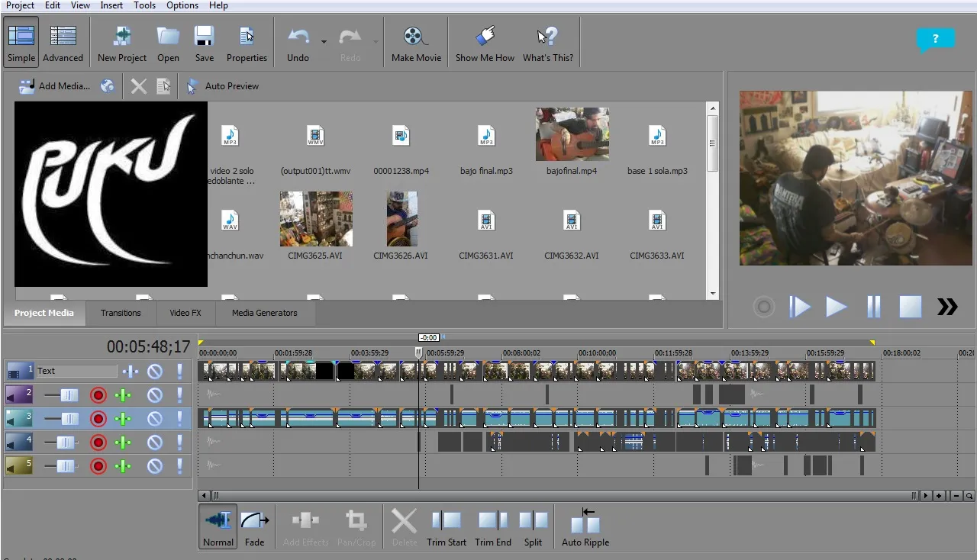
Task: Click Trim Start
Action: [447, 526]
